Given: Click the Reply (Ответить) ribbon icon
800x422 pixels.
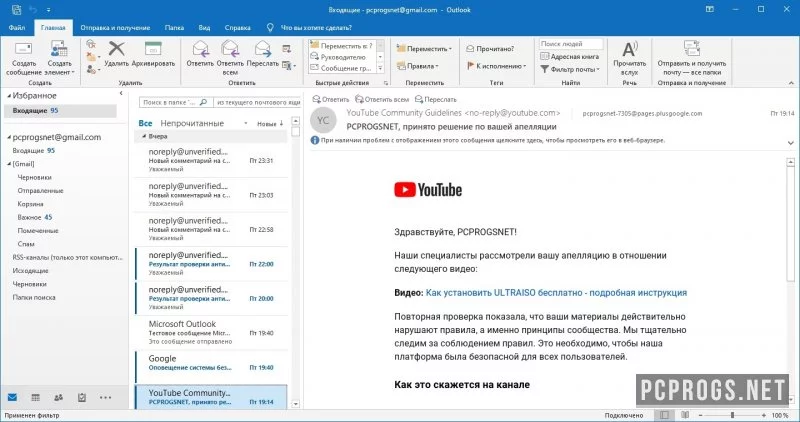Looking at the screenshot, I should 200,49.
